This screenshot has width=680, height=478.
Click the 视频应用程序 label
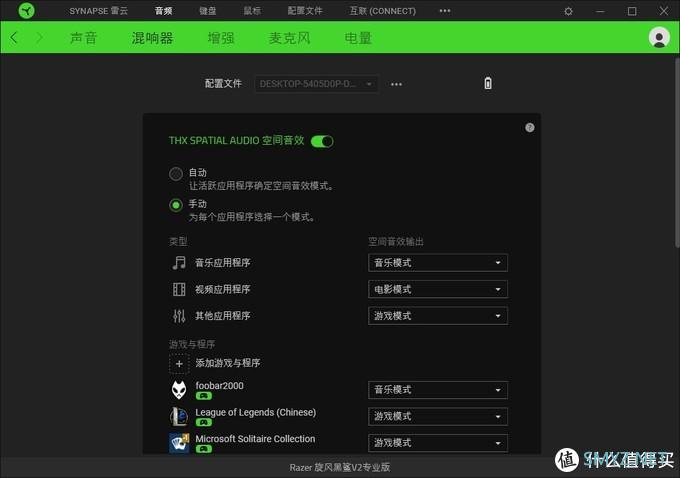coord(222,289)
